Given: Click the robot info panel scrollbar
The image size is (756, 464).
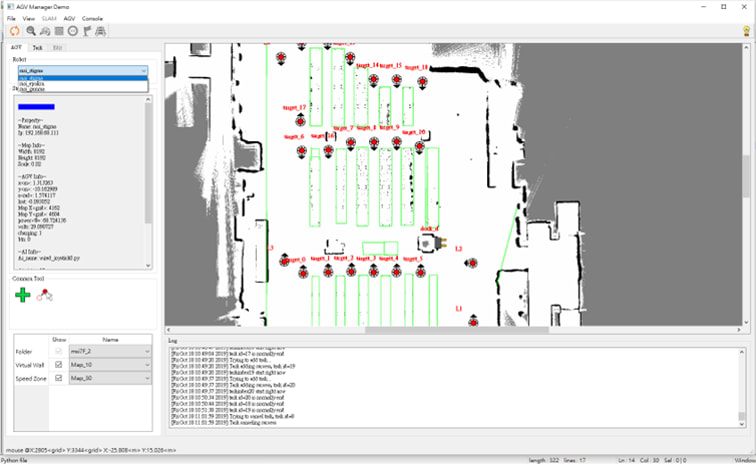Looking at the screenshot, I should click(x=148, y=163).
